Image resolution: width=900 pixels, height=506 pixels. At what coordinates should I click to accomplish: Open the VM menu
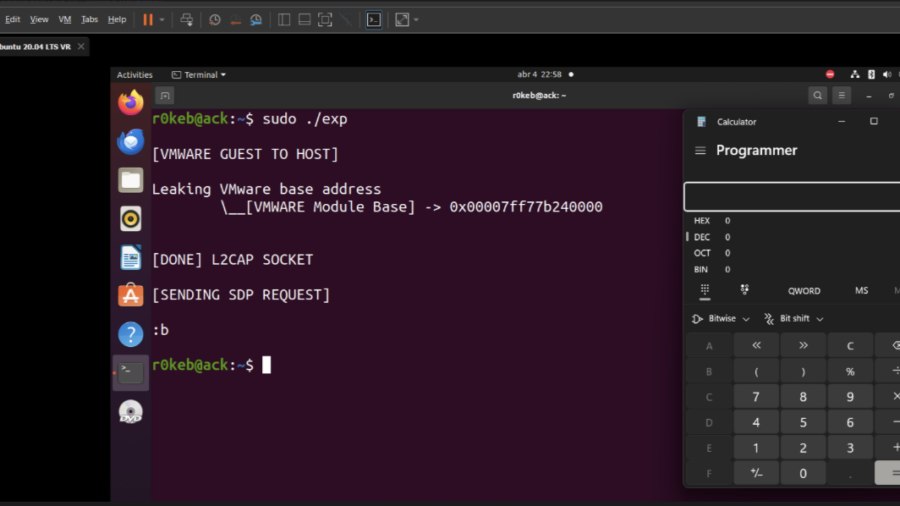click(x=65, y=20)
